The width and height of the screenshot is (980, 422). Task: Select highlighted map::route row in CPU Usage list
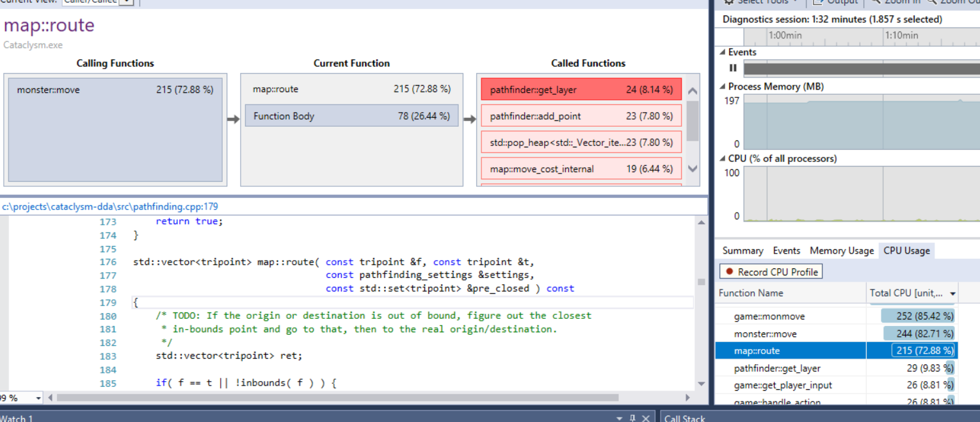(x=835, y=351)
